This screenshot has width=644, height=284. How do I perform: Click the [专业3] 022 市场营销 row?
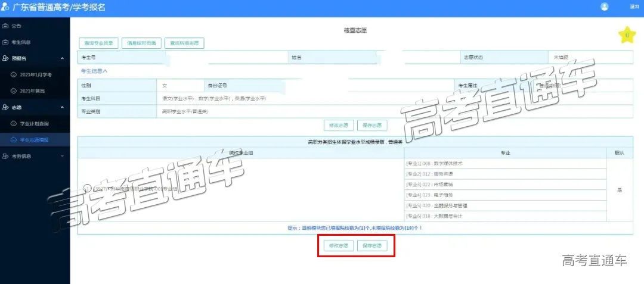click(x=506, y=185)
